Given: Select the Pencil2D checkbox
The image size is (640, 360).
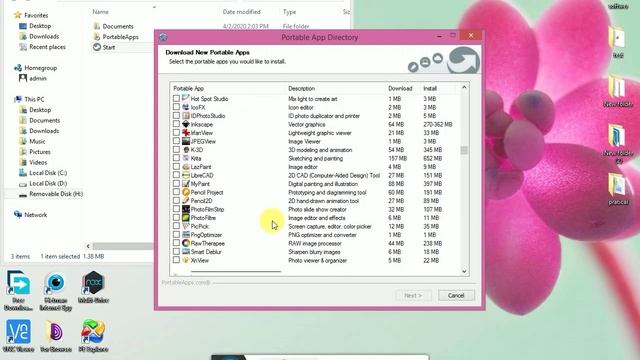Looking at the screenshot, I should (x=176, y=200).
